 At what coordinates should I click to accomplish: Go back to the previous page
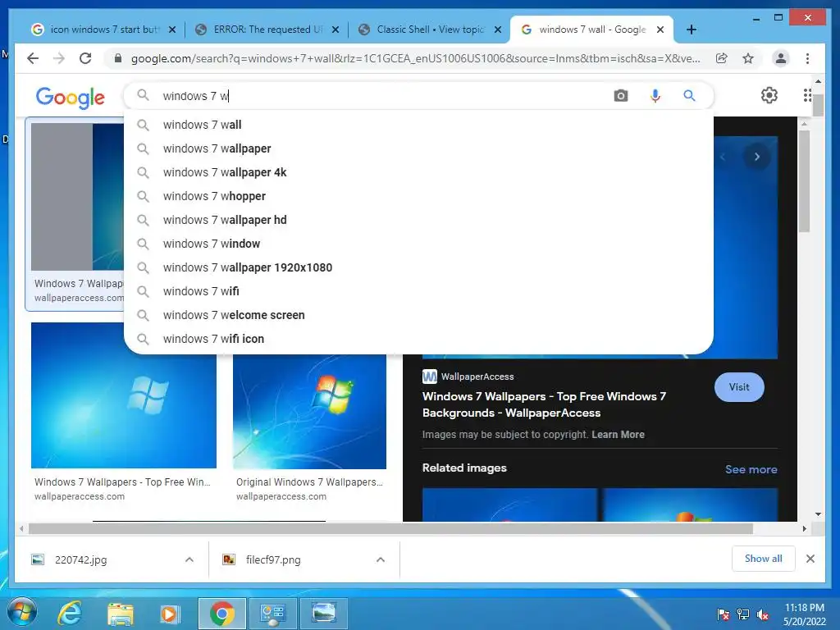[x=33, y=58]
